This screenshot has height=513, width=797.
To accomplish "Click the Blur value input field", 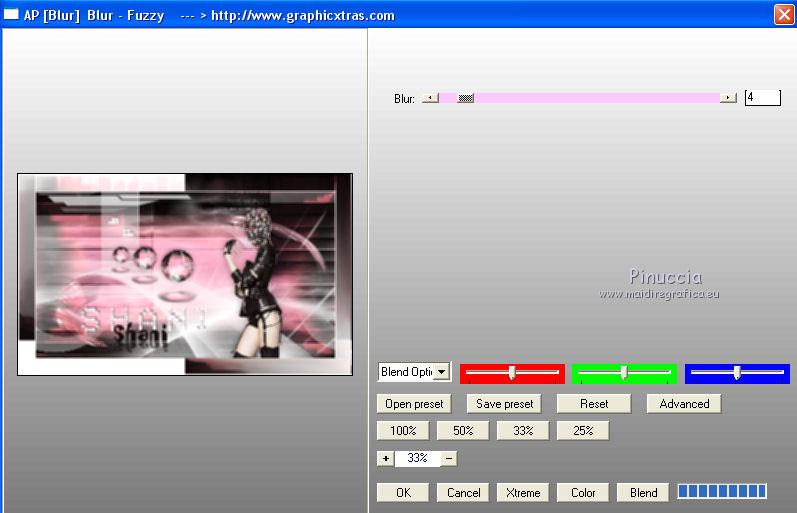I will click(x=762, y=98).
